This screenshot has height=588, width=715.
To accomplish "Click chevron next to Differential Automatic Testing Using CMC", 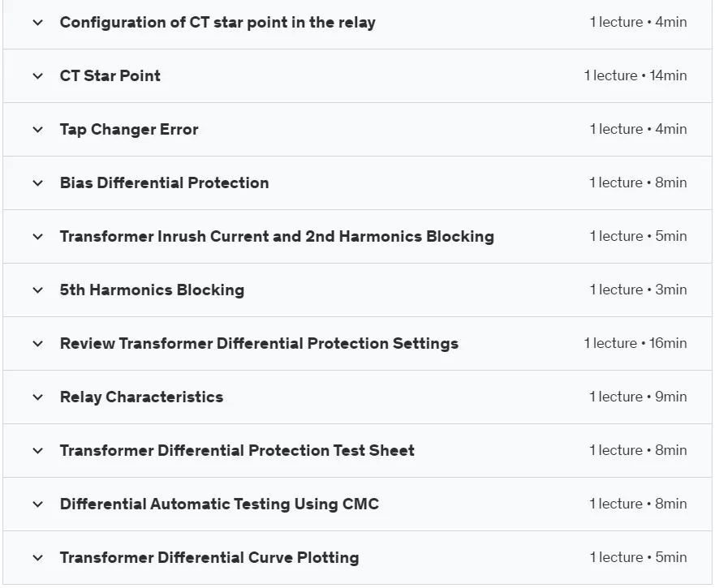I will tap(38, 504).
